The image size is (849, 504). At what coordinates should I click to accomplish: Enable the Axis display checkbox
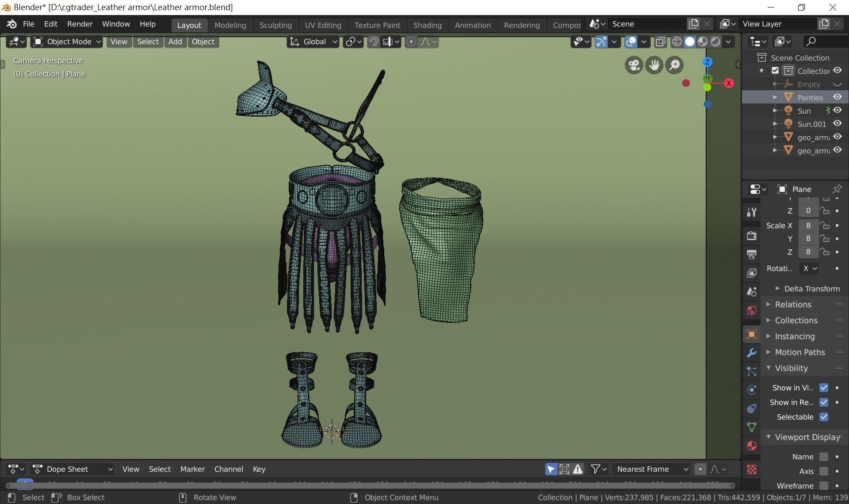[824, 471]
